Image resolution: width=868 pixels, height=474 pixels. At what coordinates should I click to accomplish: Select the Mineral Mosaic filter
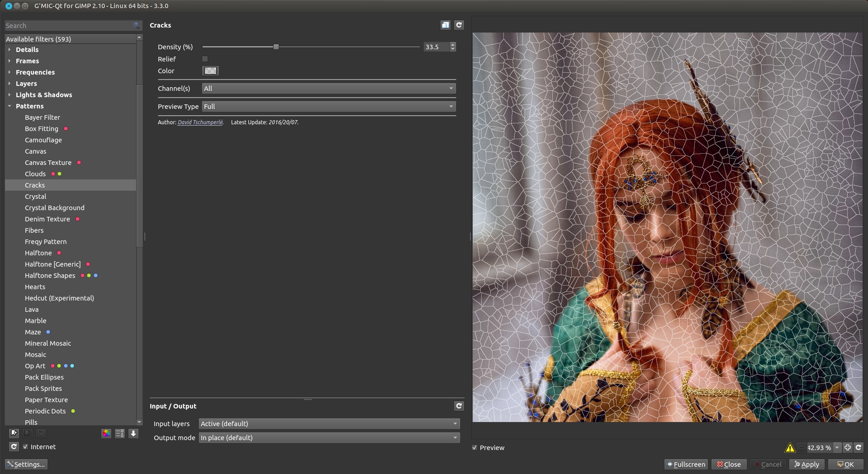click(x=48, y=343)
